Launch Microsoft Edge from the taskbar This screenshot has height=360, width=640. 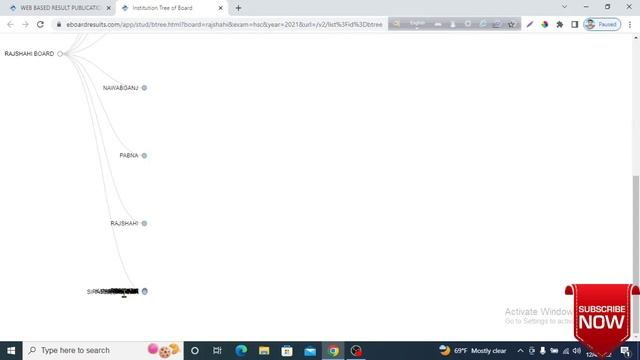click(241, 351)
